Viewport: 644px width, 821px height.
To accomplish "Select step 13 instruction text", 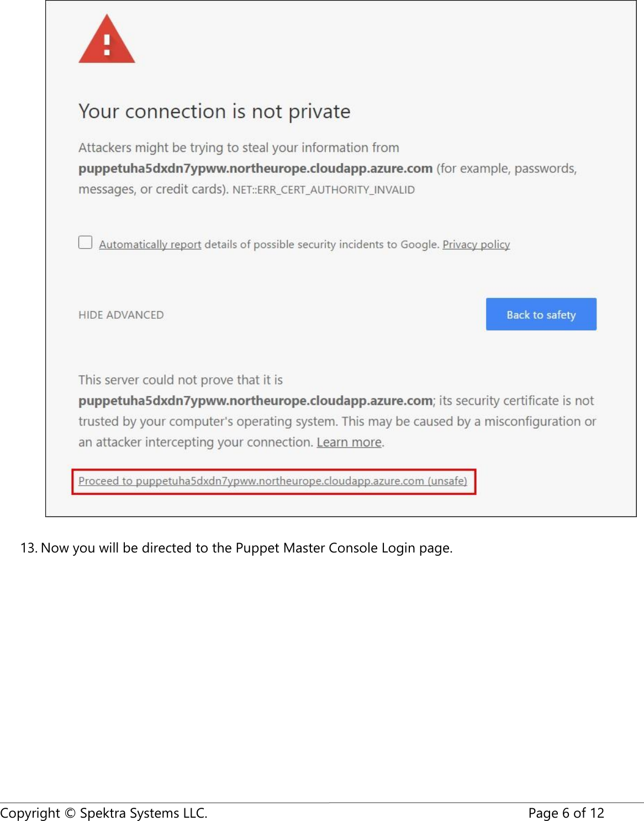I will pyautogui.click(x=236, y=548).
